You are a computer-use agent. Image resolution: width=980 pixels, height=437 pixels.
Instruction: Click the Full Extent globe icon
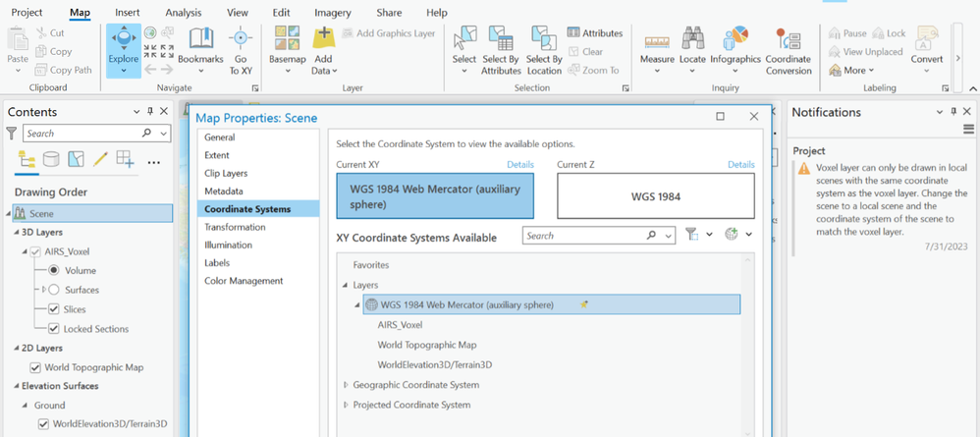(150, 32)
